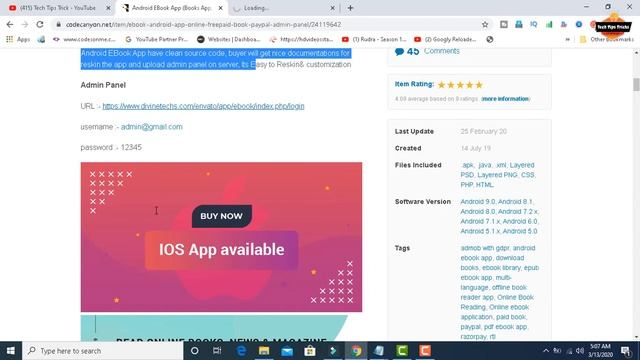Click the IOS App available banner
The height and width of the screenshot is (360, 640).
(x=222, y=250)
